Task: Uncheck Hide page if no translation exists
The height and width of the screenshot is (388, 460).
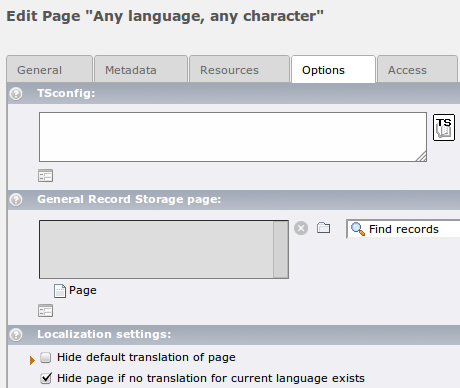Action: coord(46,378)
